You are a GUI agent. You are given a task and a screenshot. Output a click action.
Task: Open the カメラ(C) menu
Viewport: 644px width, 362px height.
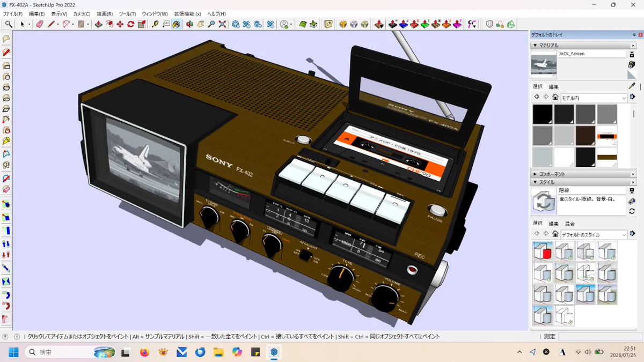[82, 14]
